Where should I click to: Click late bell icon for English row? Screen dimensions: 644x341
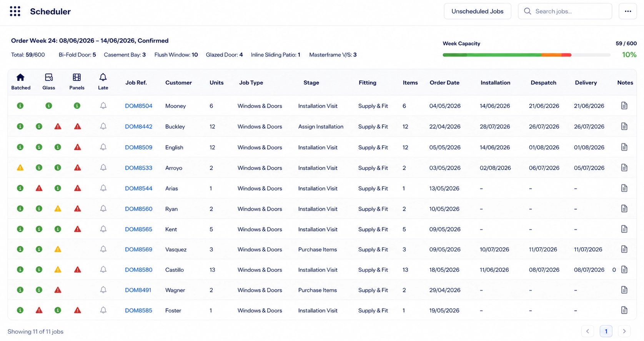[x=103, y=147]
